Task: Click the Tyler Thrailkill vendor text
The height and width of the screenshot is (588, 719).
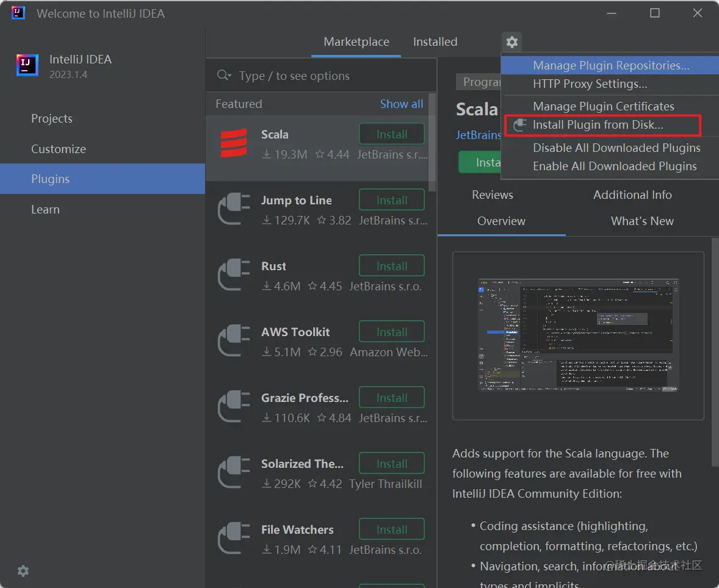Action: [x=386, y=484]
